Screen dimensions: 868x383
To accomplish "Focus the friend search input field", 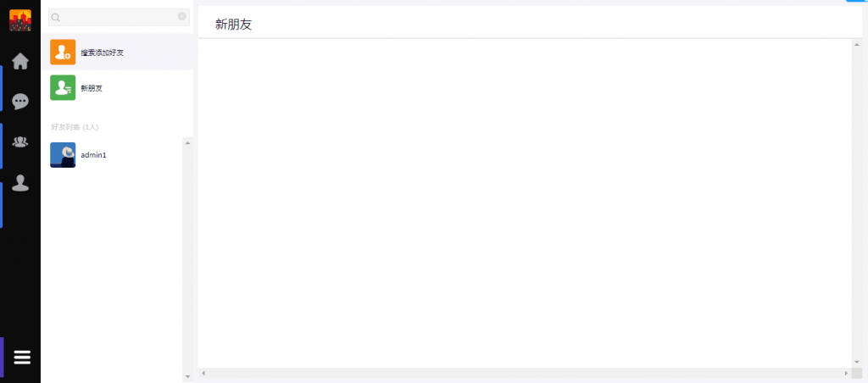I will 119,17.
